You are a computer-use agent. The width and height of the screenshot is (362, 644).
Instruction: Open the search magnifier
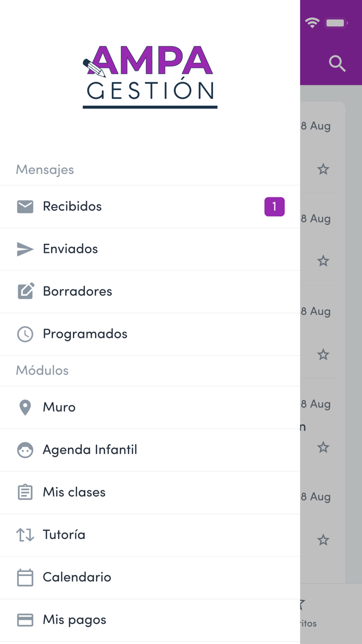tap(337, 63)
